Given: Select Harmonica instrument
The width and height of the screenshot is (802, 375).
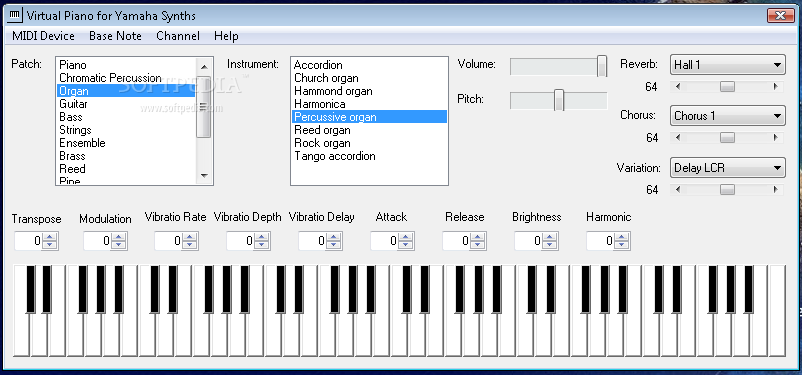Looking at the screenshot, I should tap(369, 104).
